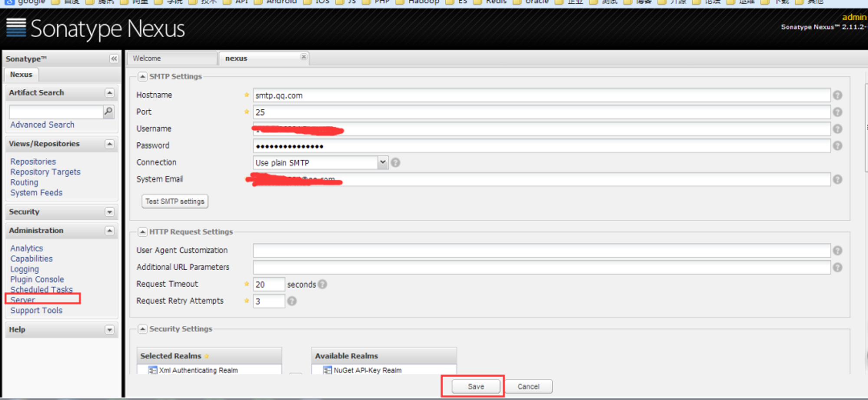This screenshot has height=400, width=868.
Task: Click the Available Realms header
Action: [384, 356]
